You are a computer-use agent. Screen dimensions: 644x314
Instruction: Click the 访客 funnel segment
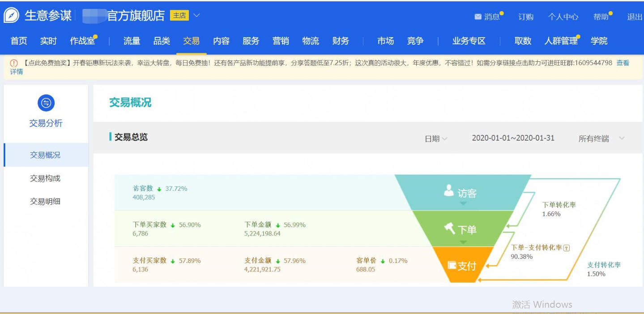coord(463,193)
